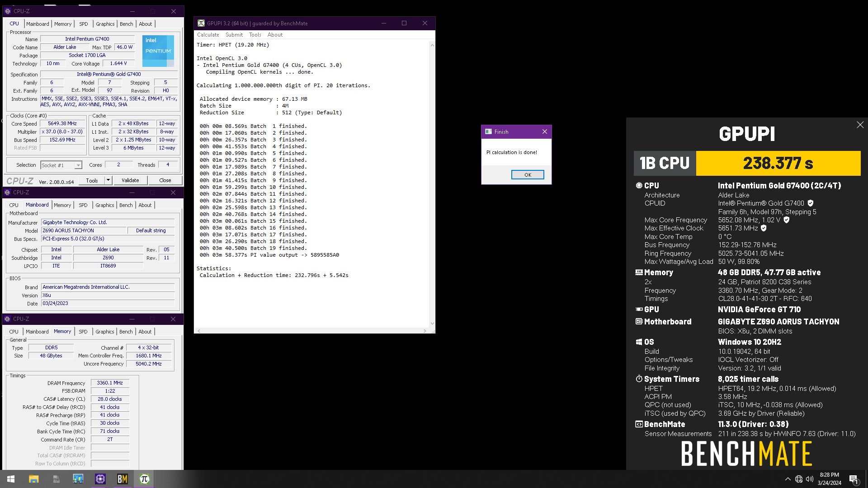Click the 238.377 s score banner
868x488 pixels.
(x=778, y=163)
